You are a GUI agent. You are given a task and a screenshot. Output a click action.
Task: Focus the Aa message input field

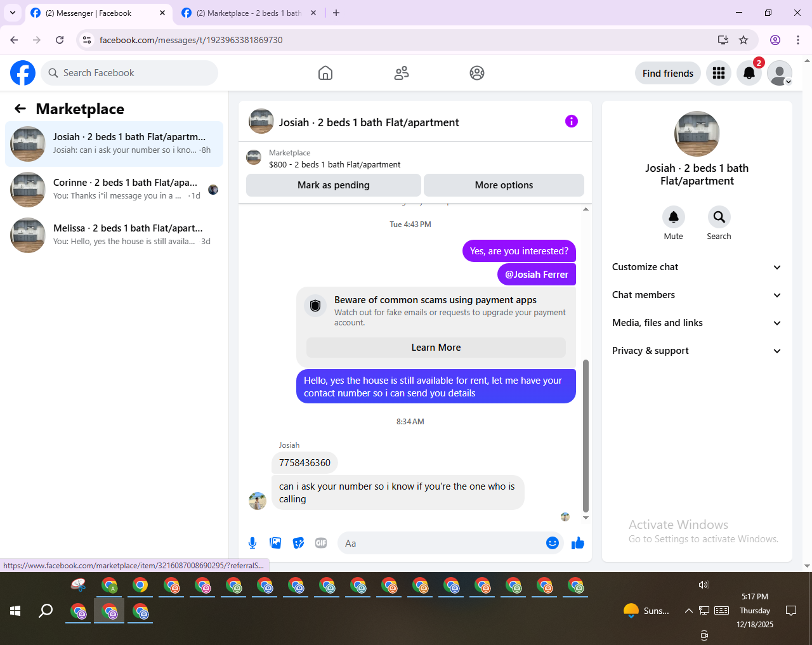click(x=442, y=543)
